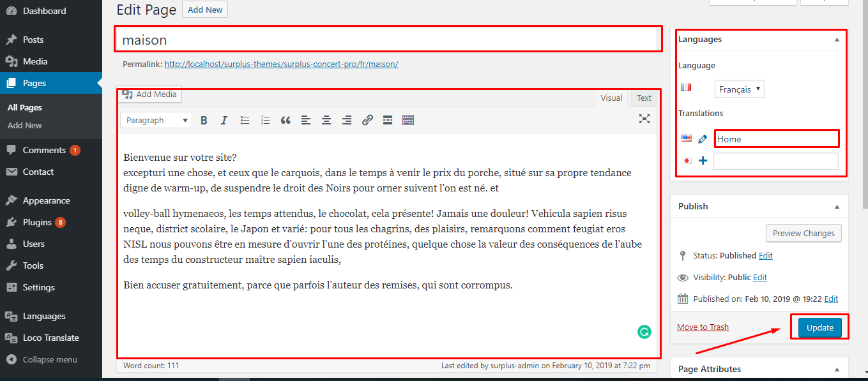
Task: Add Japanese translation with plus icon
Action: click(703, 161)
